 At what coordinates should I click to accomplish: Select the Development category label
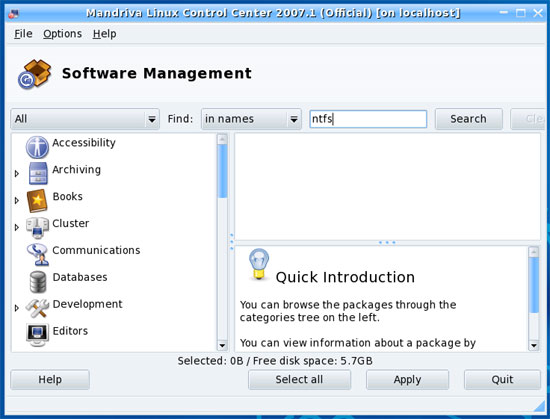point(87,304)
